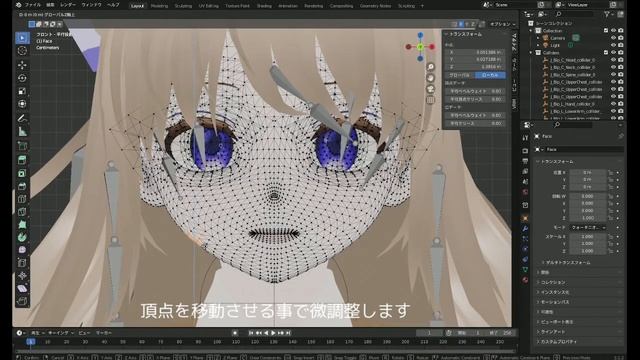The width and height of the screenshot is (640, 360).
Task: Toggle visibility of the Colliders collection
Action: point(613,53)
